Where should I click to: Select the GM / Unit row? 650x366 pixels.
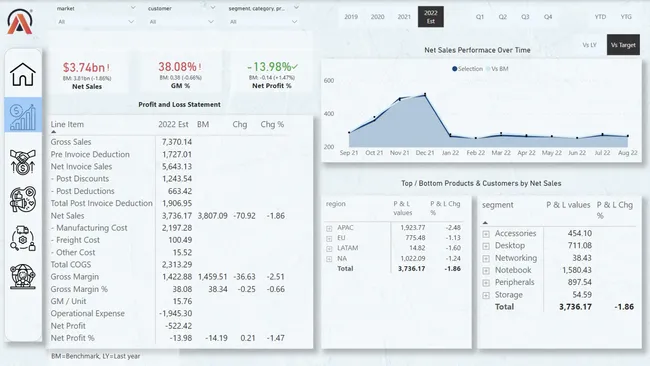click(68, 301)
